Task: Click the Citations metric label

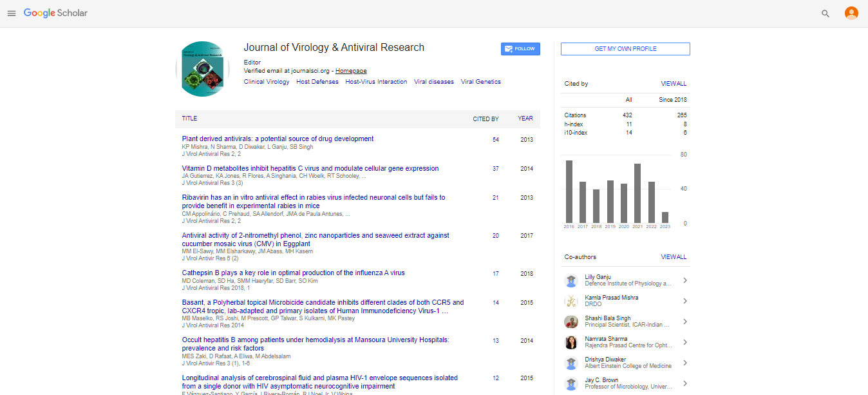Action: point(575,115)
